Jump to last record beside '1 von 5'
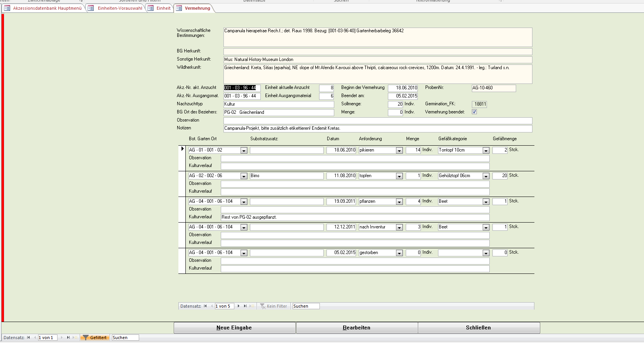 coord(245,306)
